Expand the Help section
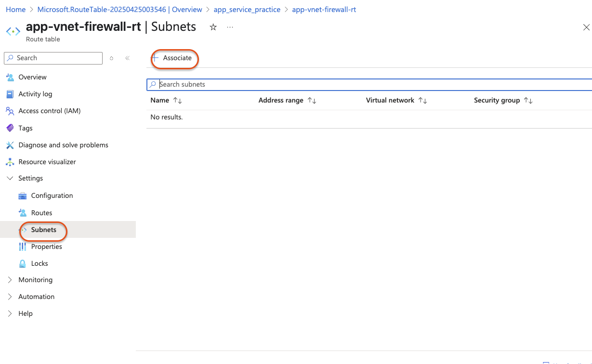The image size is (592, 364). point(10,313)
